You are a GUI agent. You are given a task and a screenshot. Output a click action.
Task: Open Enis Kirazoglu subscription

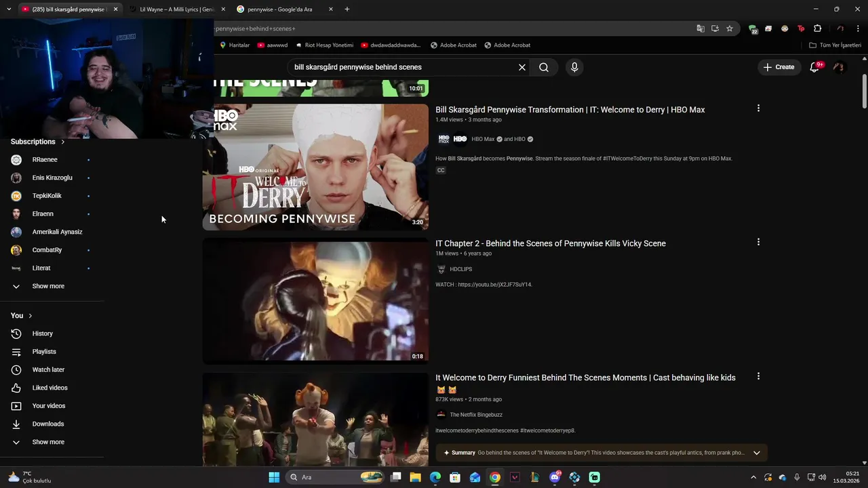(x=52, y=178)
